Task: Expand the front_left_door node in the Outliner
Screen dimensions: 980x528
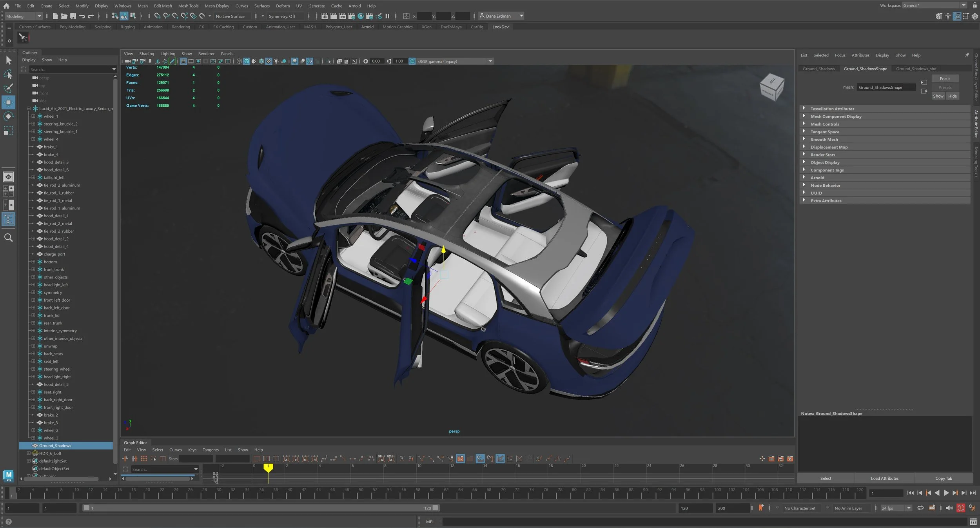Action: [x=33, y=300]
